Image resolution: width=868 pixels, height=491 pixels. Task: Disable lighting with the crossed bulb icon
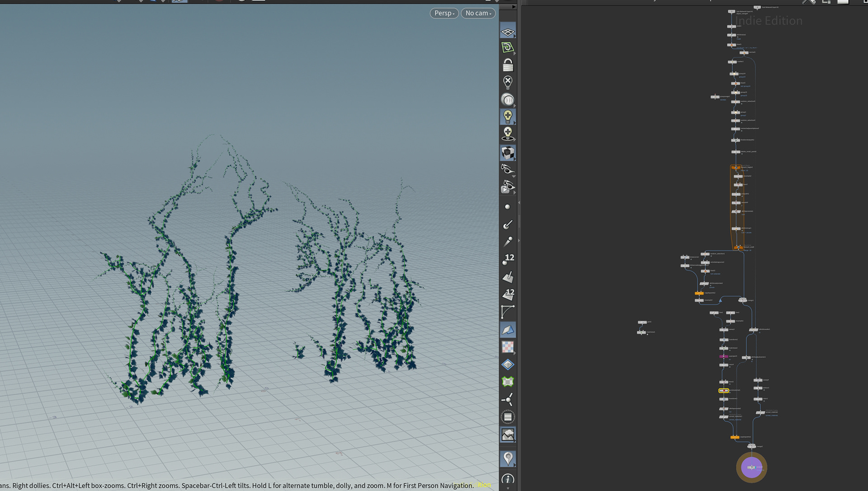(508, 82)
